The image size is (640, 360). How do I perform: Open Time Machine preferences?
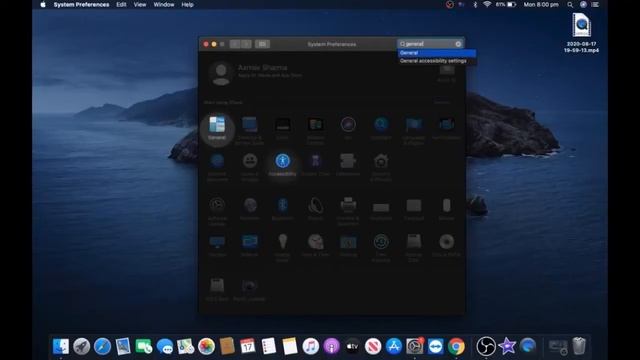click(x=381, y=242)
